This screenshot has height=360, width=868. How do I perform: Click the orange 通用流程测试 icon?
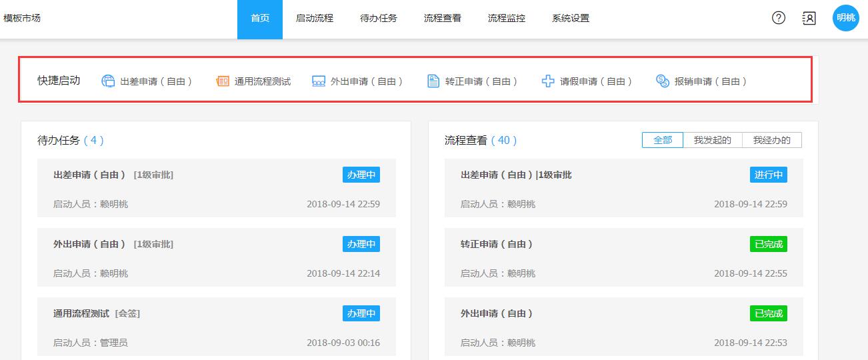223,81
